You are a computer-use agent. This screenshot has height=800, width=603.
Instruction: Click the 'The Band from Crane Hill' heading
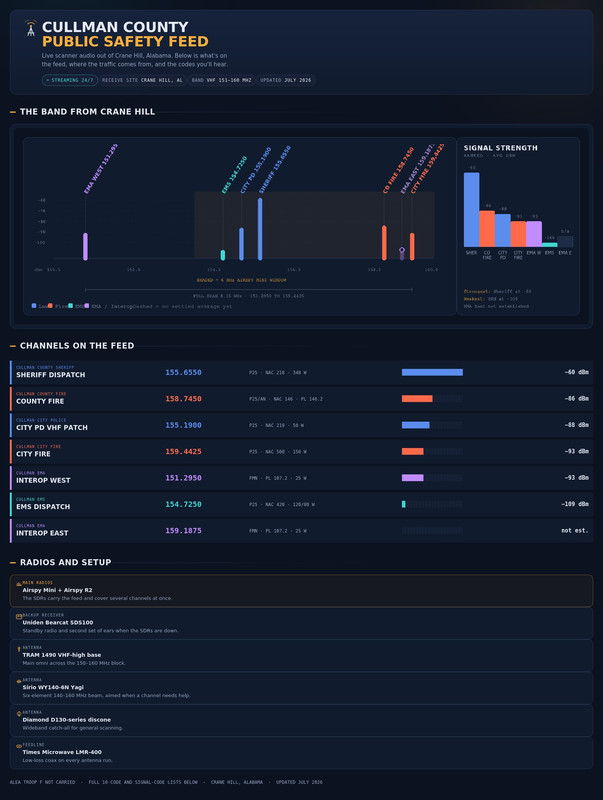tap(87, 112)
